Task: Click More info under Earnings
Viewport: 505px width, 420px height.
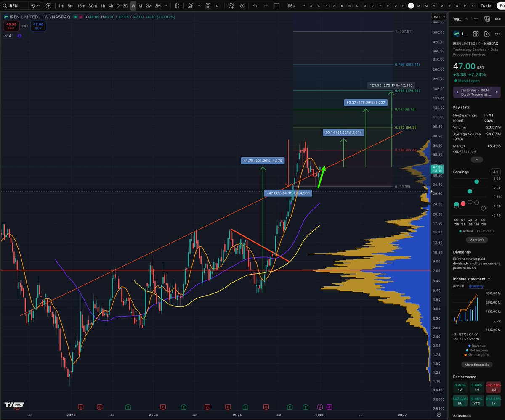Action: coord(476,240)
